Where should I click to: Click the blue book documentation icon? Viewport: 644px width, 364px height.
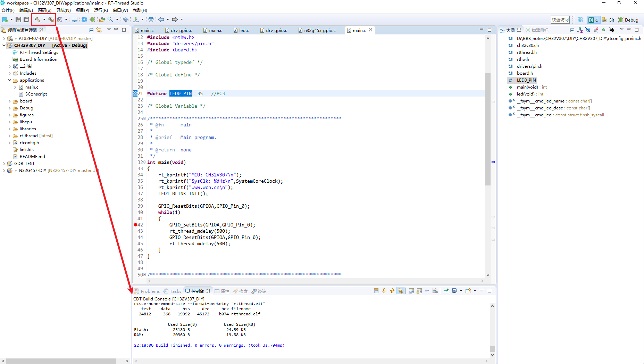click(x=126, y=19)
